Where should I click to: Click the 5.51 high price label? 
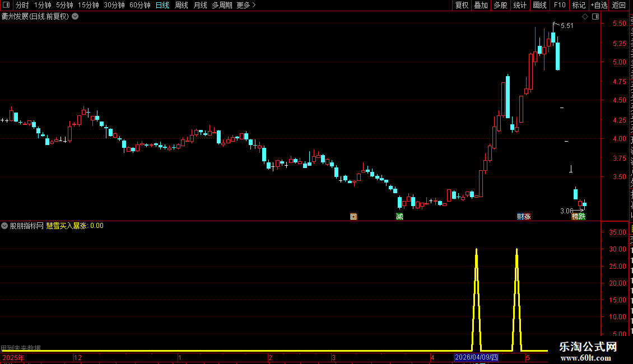pyautogui.click(x=567, y=26)
